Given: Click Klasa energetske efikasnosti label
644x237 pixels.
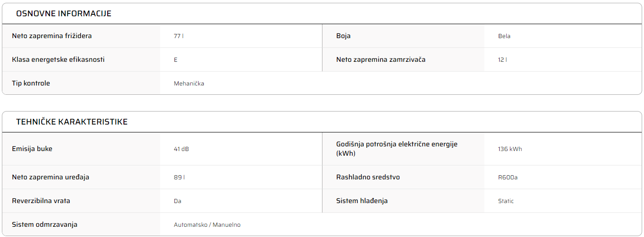Looking at the screenshot, I should tap(58, 59).
